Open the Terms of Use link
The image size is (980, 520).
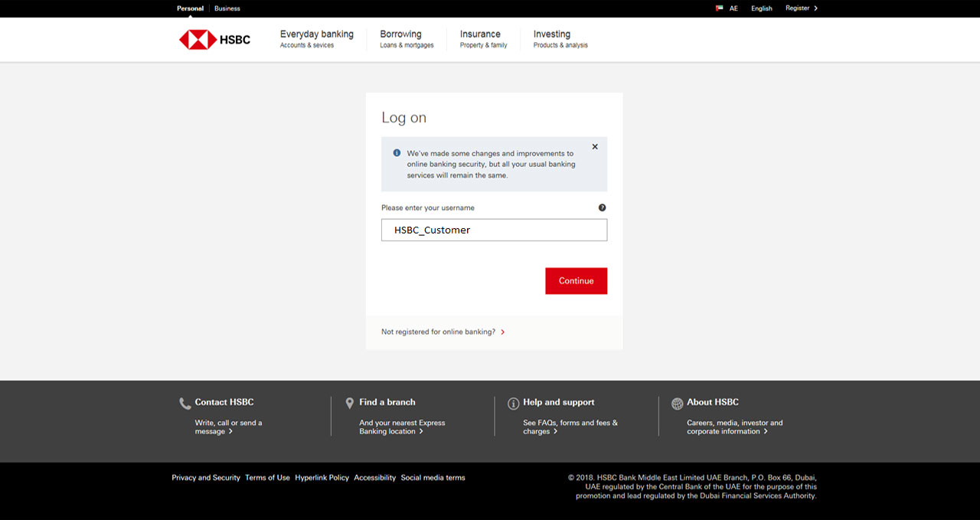pos(267,478)
